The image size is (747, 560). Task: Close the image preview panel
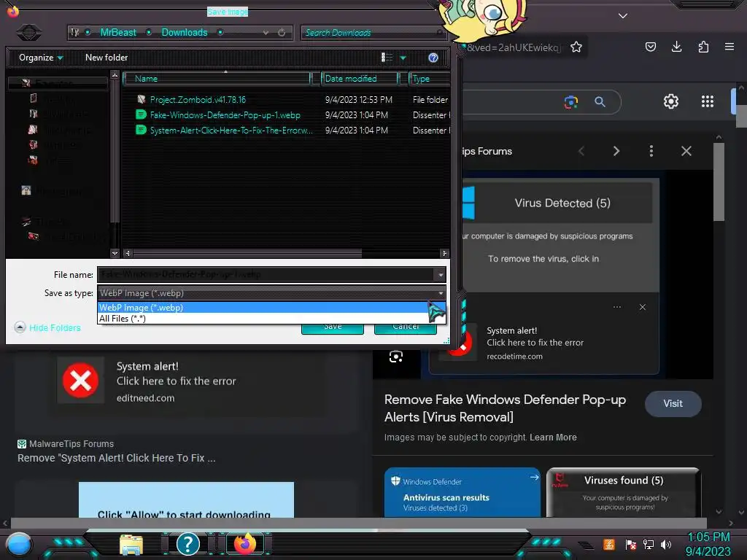(x=686, y=151)
